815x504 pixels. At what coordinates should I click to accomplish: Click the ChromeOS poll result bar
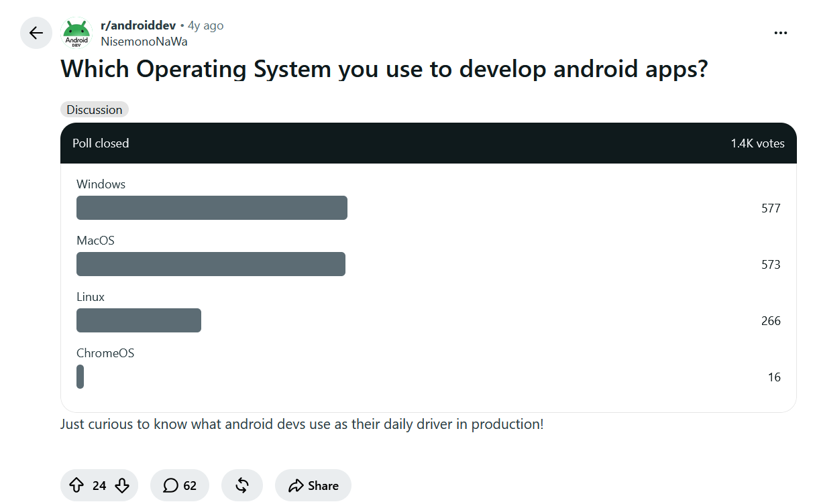[x=80, y=377]
